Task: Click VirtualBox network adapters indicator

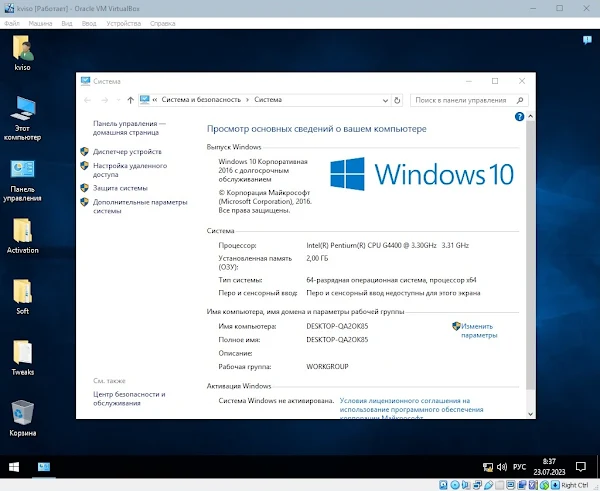Action: 478,485
